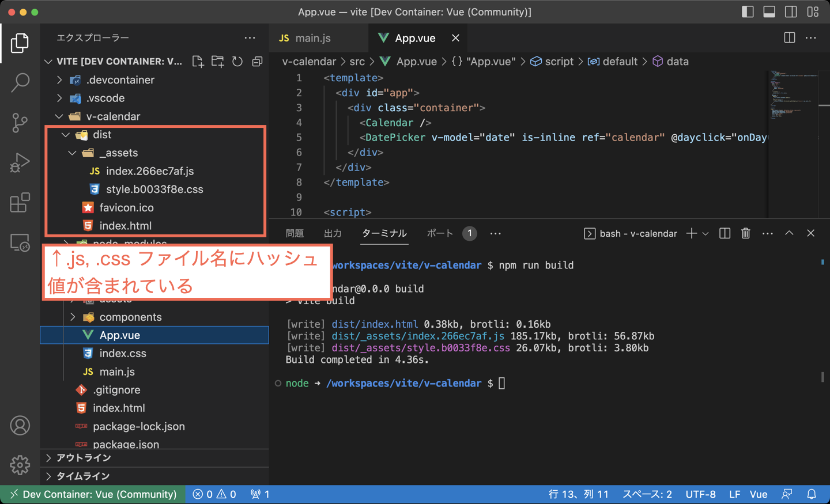Switch to the 出力 panel tab
Screen dimensions: 830x504
click(333, 233)
